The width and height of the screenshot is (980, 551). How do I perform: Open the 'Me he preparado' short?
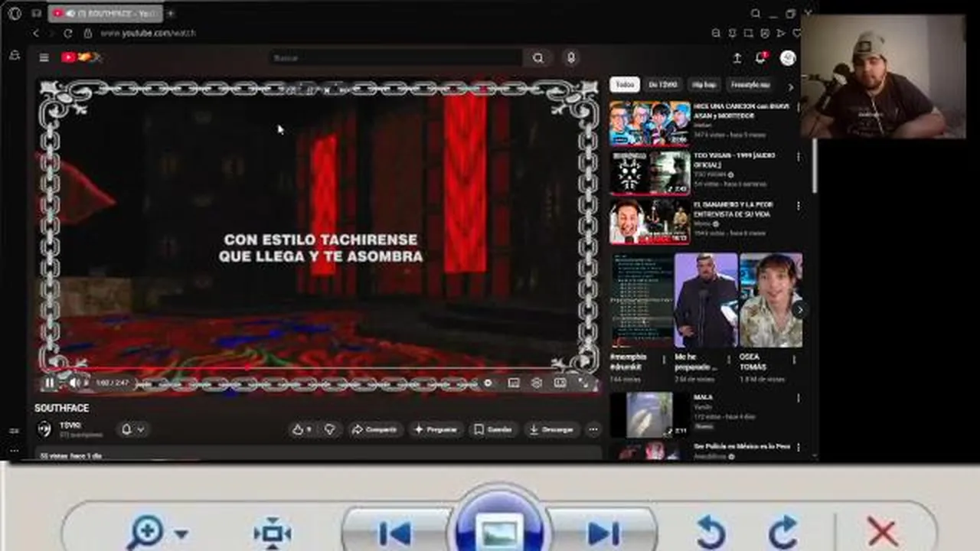[x=705, y=301]
